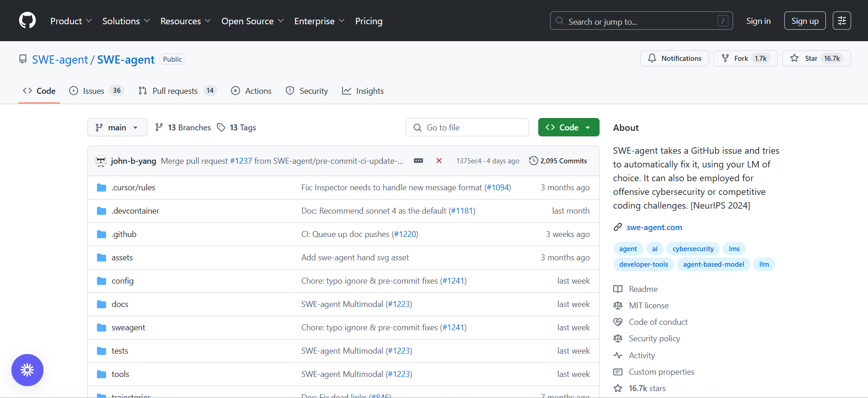868x398 pixels.
Task: Click the red failed status X icon
Action: click(439, 161)
